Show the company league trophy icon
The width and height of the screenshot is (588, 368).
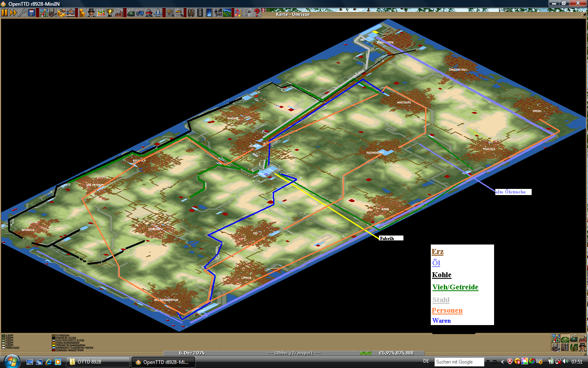109,13
